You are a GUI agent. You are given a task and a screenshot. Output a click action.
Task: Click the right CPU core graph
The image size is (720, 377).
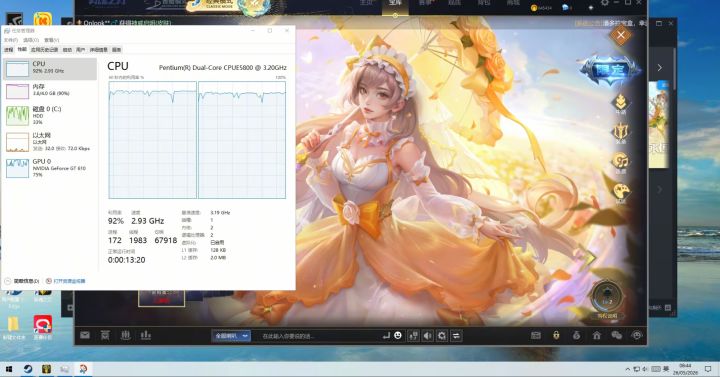(242, 140)
